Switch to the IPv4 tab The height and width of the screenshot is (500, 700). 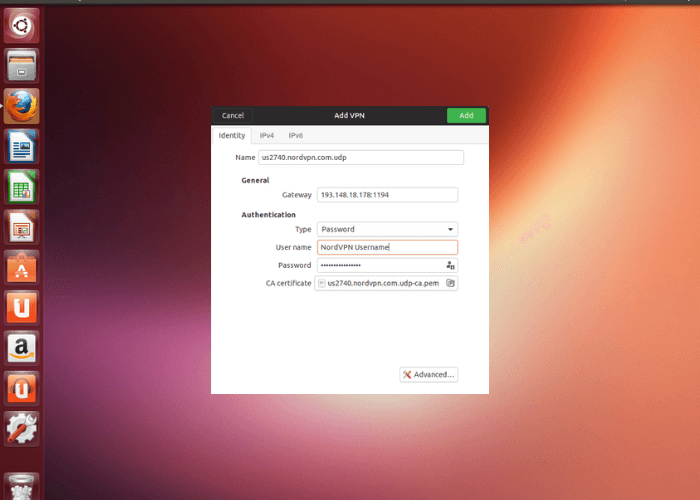click(x=267, y=135)
